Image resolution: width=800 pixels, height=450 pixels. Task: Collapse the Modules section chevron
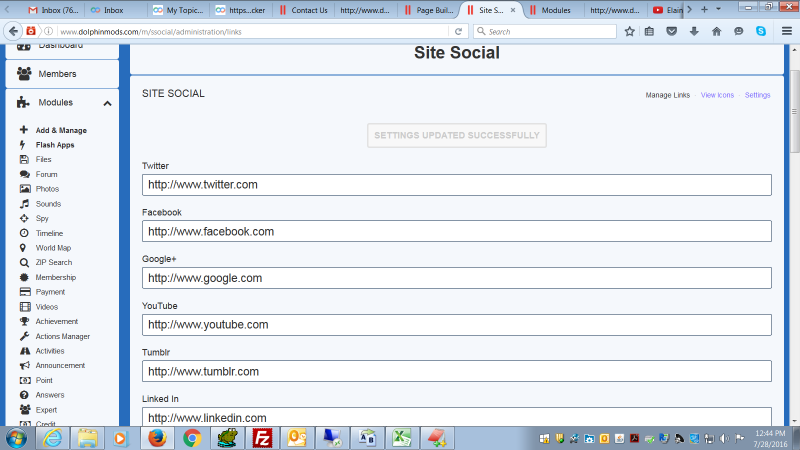pyautogui.click(x=107, y=104)
